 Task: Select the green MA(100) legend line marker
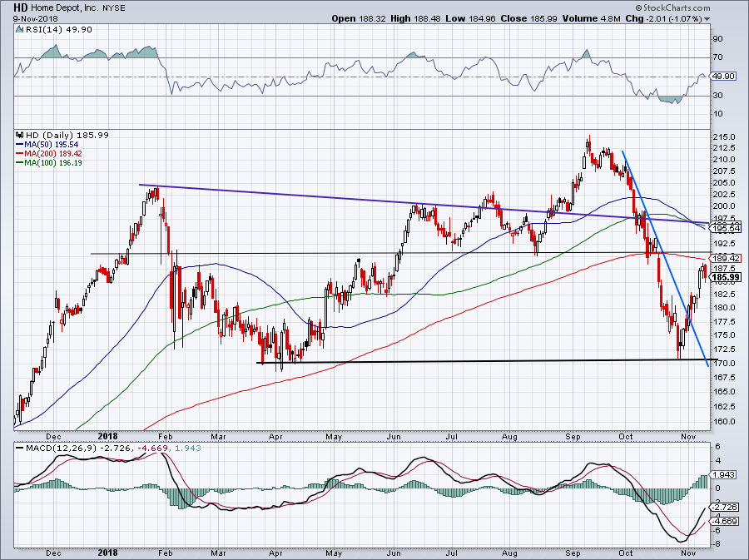[x=19, y=163]
